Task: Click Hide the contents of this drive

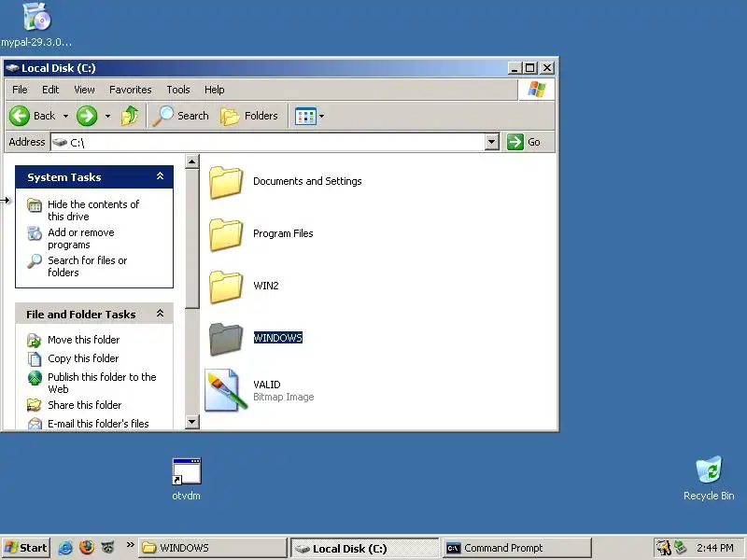Action: click(93, 211)
